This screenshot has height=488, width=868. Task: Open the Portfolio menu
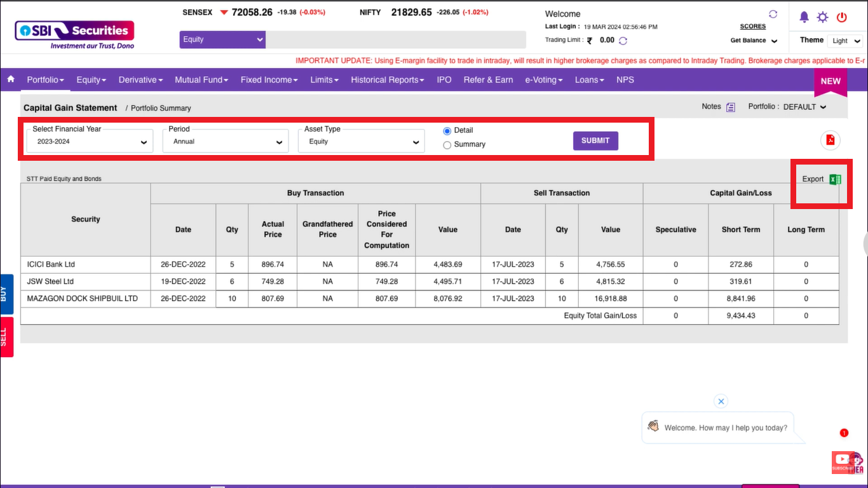(x=45, y=79)
